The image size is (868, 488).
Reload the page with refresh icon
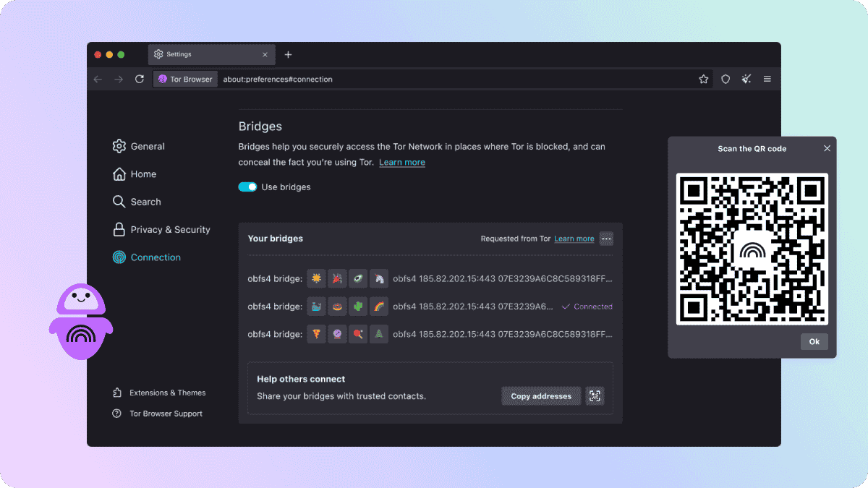point(140,80)
